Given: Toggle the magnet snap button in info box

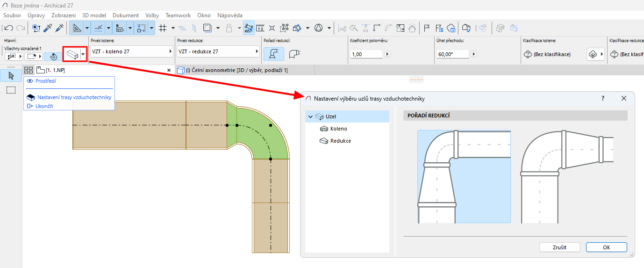Looking at the screenshot, I should coord(54,56).
